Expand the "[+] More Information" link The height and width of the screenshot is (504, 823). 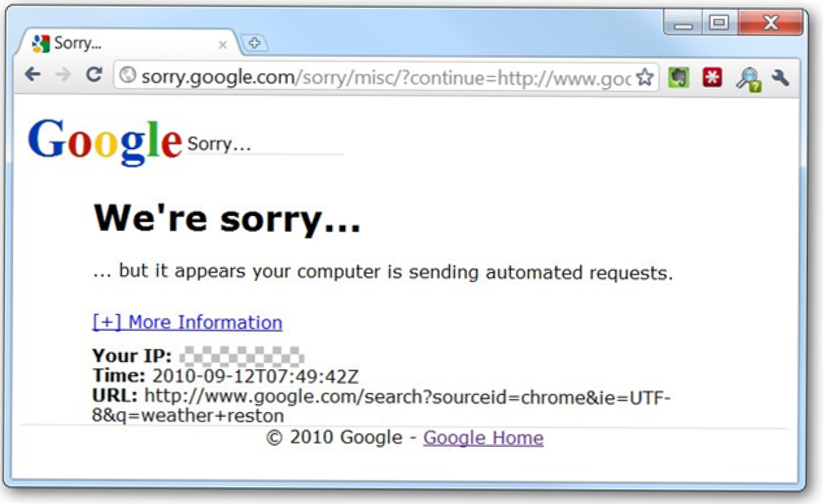[x=187, y=322]
